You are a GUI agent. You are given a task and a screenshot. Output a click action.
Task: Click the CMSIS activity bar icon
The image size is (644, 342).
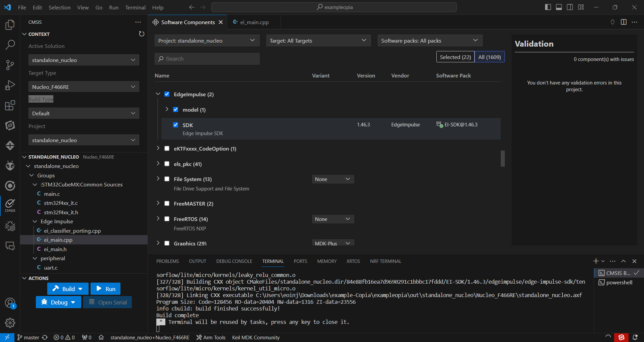pyautogui.click(x=10, y=205)
